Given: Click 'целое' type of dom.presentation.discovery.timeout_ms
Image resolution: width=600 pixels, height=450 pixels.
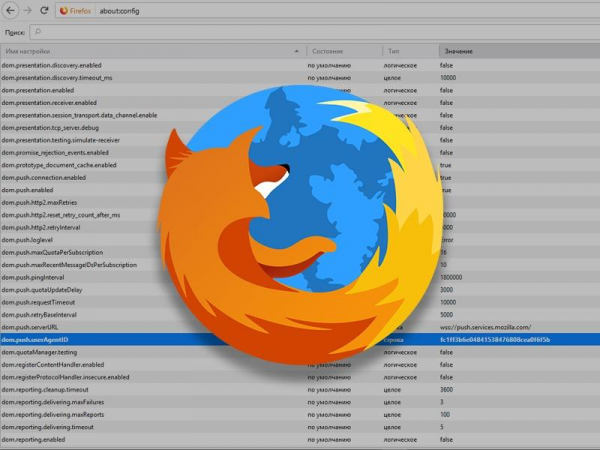Looking at the screenshot, I should point(392,78).
